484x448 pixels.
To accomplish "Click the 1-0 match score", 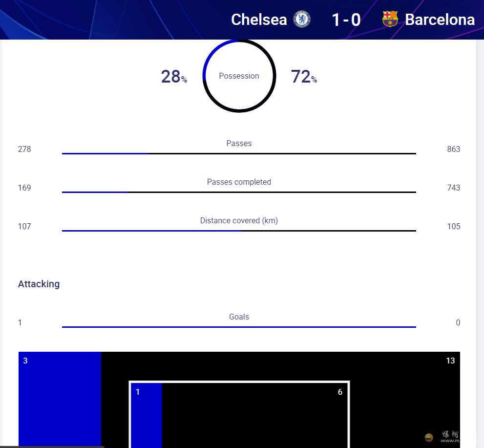I will coord(346,20).
